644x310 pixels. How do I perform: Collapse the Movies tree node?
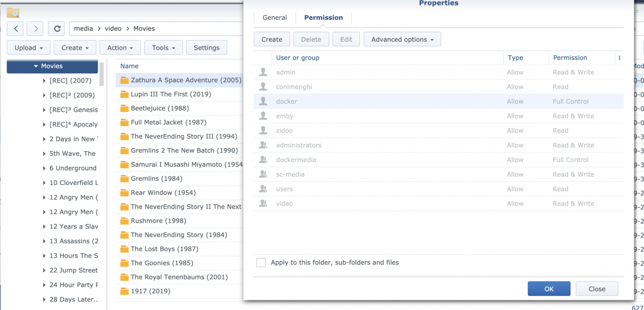coord(36,67)
